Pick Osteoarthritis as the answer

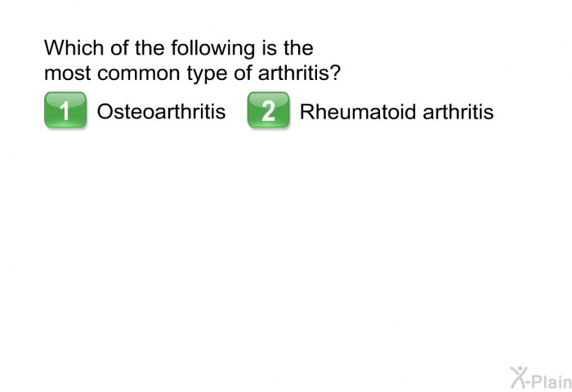pyautogui.click(x=161, y=111)
